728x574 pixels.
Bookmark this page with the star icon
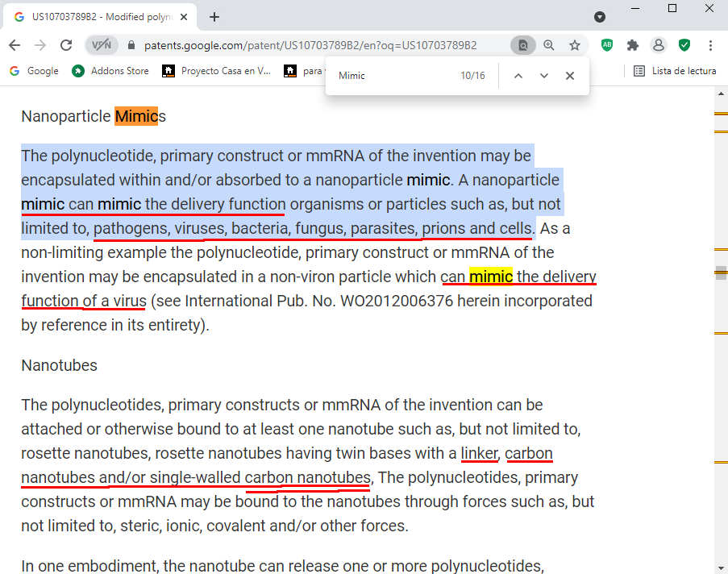(x=575, y=45)
